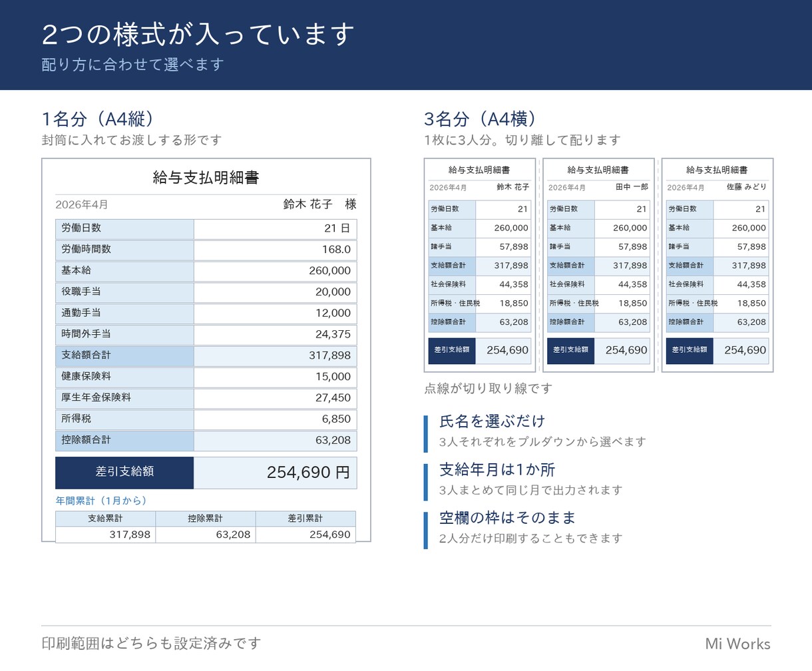Click the 通勤手当 label

pyautogui.click(x=124, y=314)
